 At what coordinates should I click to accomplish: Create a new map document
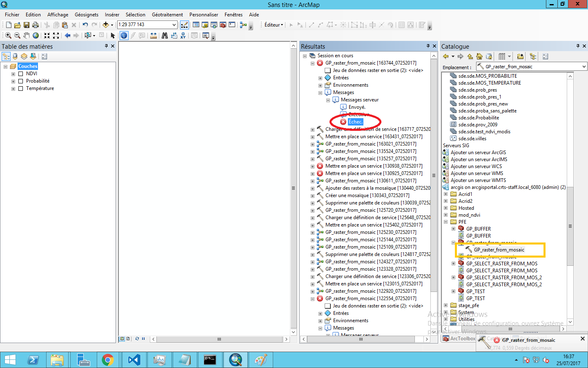coord(8,25)
